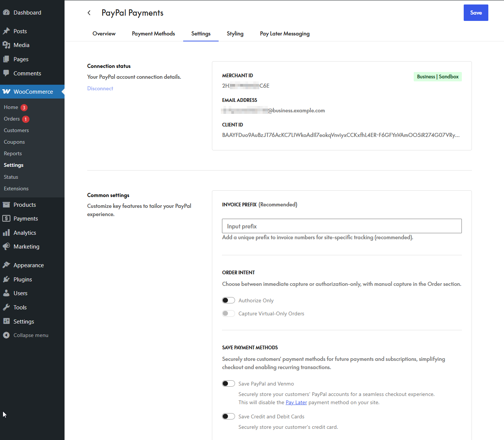504x440 pixels.
Task: Select the Media library icon
Action: (7, 45)
